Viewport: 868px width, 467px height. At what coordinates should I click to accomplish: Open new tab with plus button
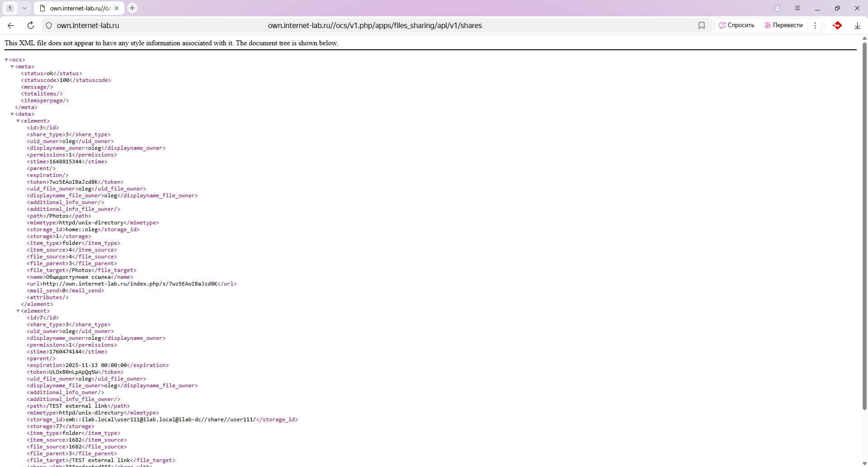pos(132,8)
